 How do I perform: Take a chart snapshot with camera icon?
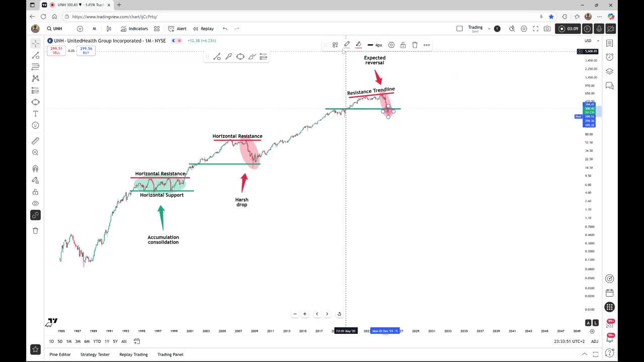coord(547,29)
